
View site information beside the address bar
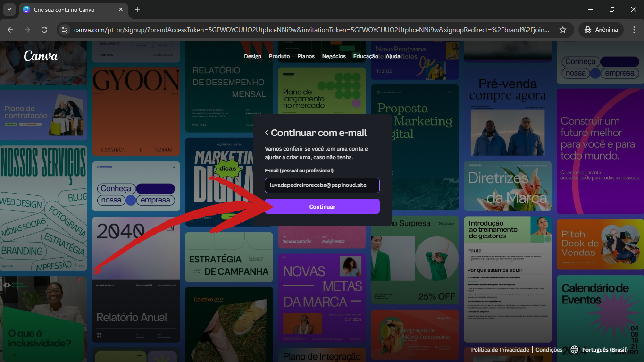point(65,30)
